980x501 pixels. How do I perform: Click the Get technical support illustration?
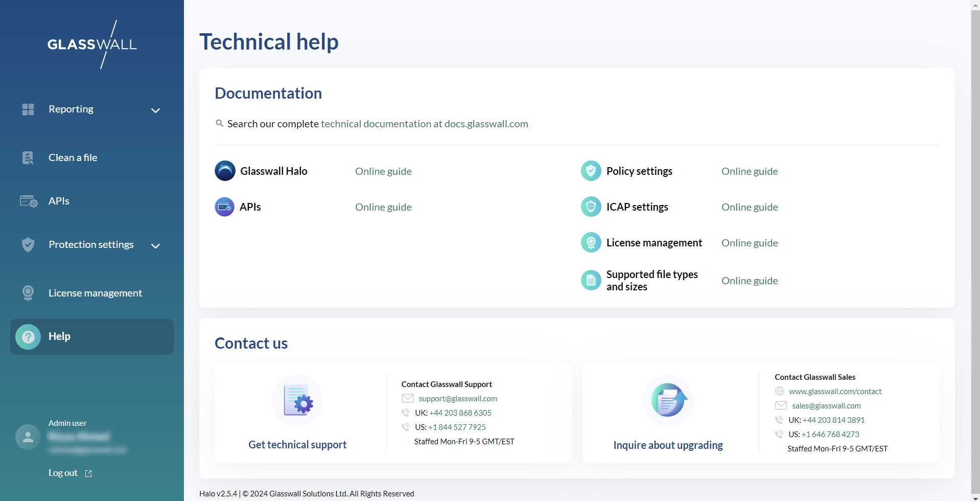tap(297, 400)
